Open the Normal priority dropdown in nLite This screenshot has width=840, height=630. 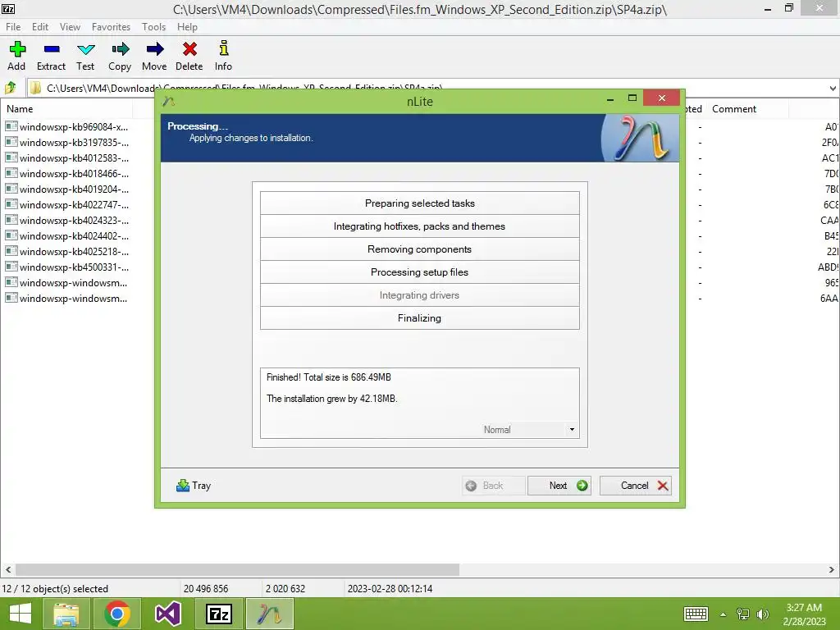(x=572, y=430)
